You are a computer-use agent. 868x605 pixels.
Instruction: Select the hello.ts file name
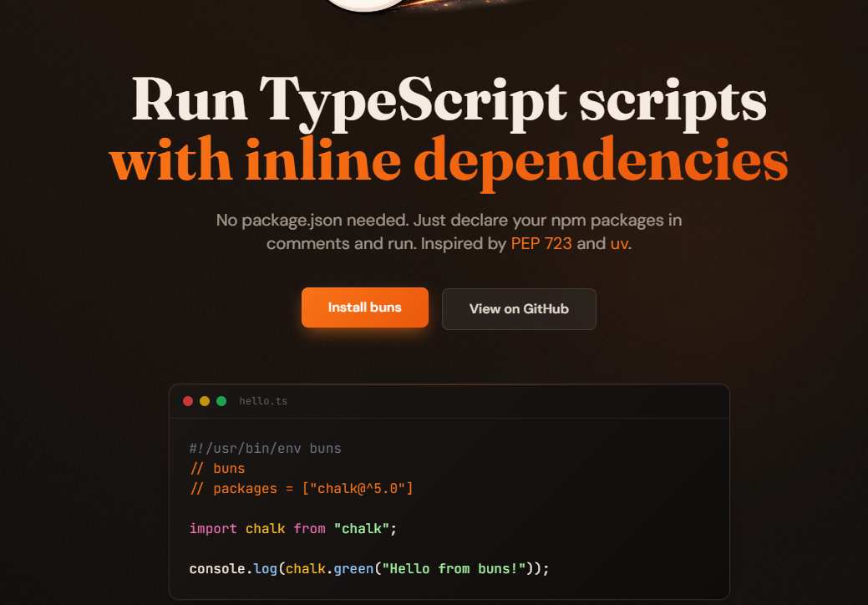coord(263,401)
